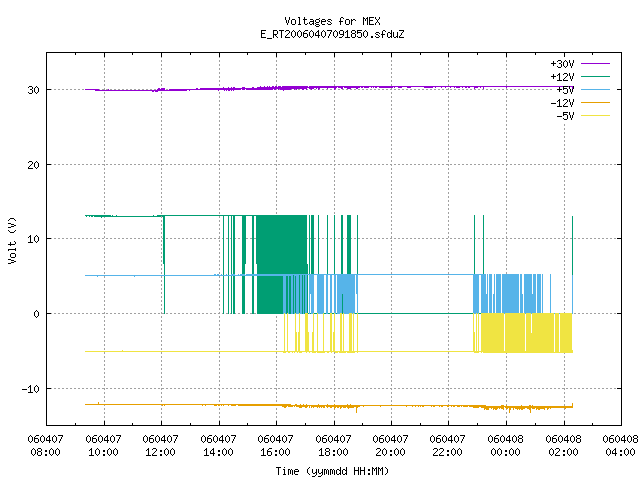This screenshot has height=480, width=640.
Task: Click the x-axis label '060407 14:00'
Action: [218, 446]
